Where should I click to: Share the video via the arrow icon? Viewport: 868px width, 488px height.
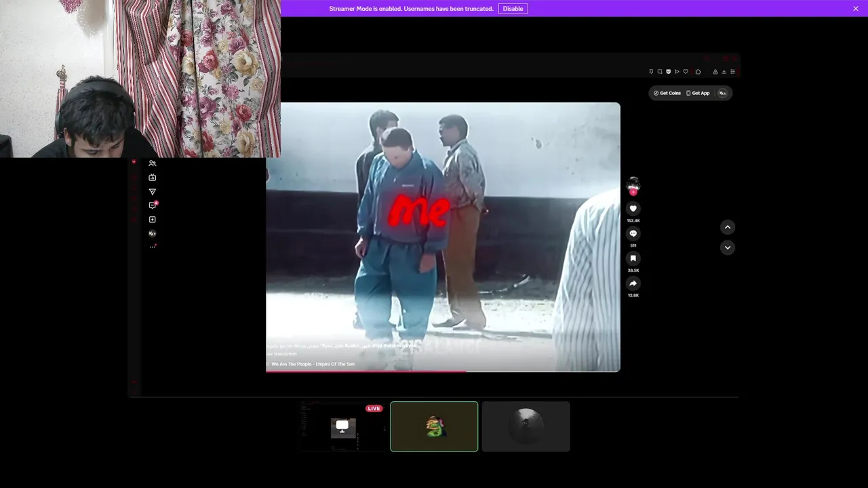633,283
